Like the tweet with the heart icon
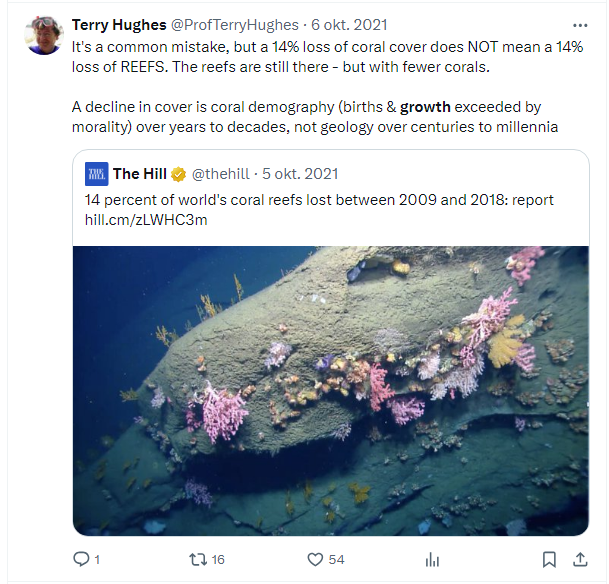 pyautogui.click(x=314, y=559)
